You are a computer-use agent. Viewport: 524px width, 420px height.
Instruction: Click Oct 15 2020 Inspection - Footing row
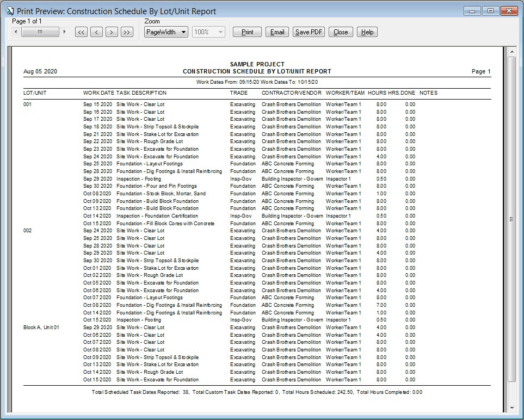pyautogui.click(x=249, y=320)
